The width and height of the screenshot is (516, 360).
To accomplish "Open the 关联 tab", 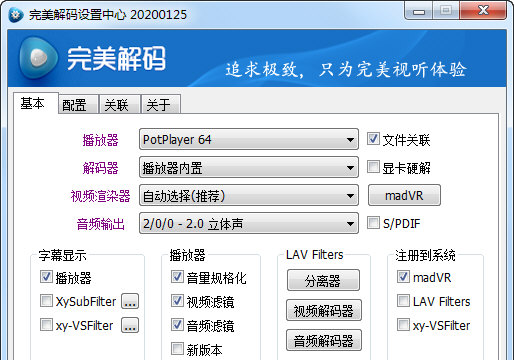I will coord(119,105).
